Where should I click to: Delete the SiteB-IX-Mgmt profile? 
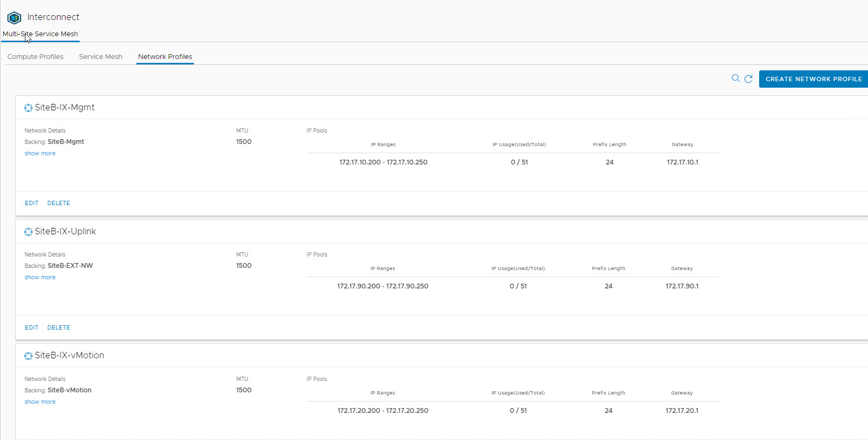point(58,203)
